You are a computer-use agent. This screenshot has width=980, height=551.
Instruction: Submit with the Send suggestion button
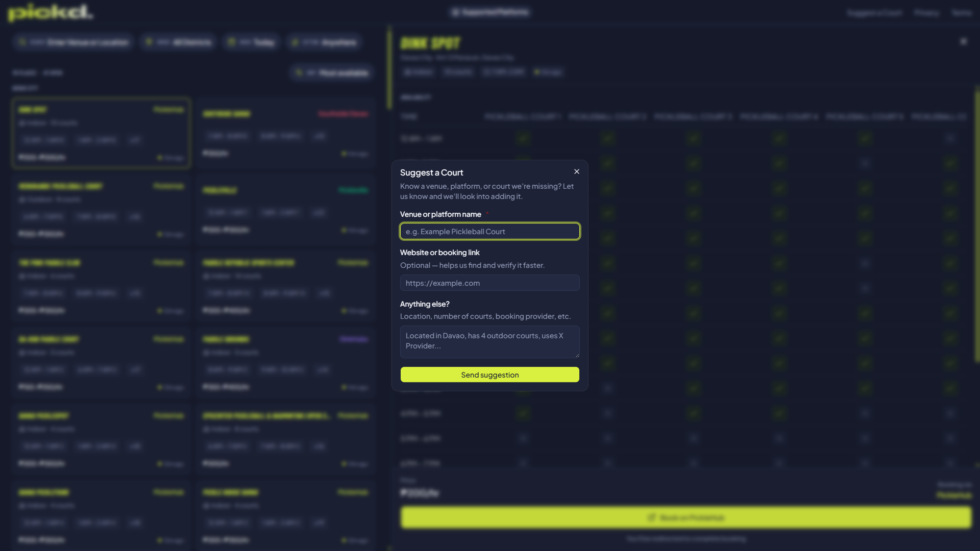[x=490, y=374]
